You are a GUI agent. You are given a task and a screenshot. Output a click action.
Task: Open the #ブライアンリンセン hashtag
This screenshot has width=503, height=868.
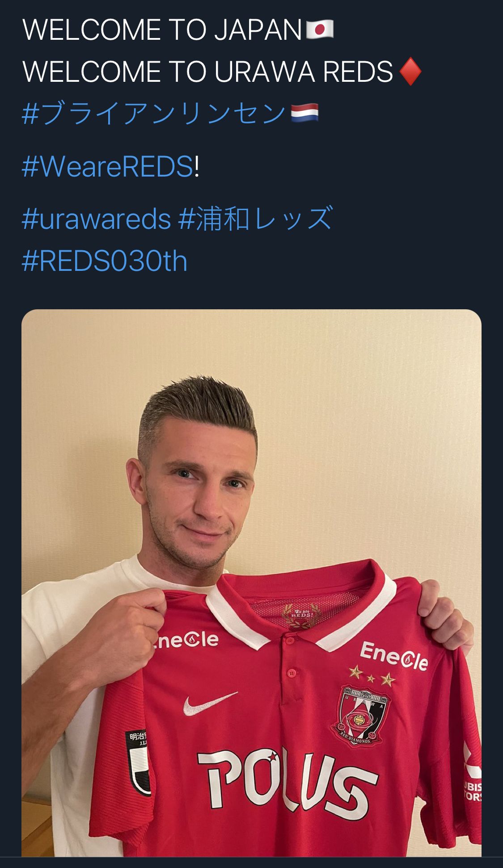coord(154,113)
